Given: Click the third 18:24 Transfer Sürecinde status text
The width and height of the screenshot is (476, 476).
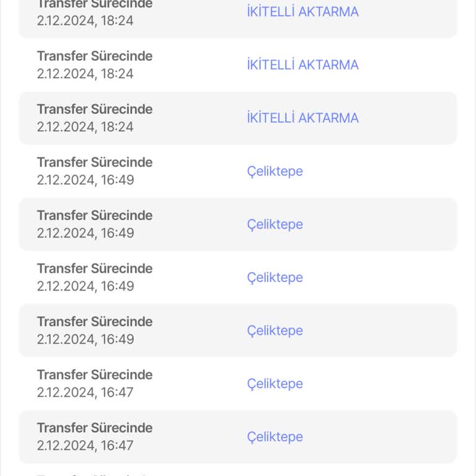Looking at the screenshot, I should pos(94,109).
